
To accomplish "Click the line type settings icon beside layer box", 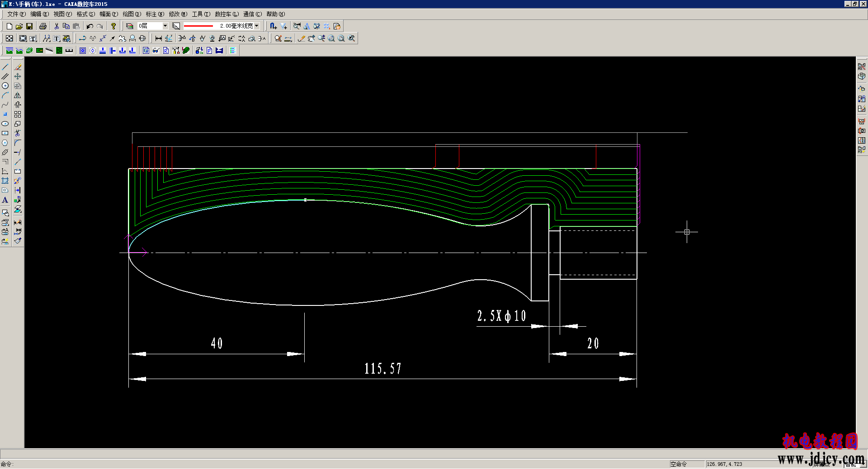I will point(176,26).
